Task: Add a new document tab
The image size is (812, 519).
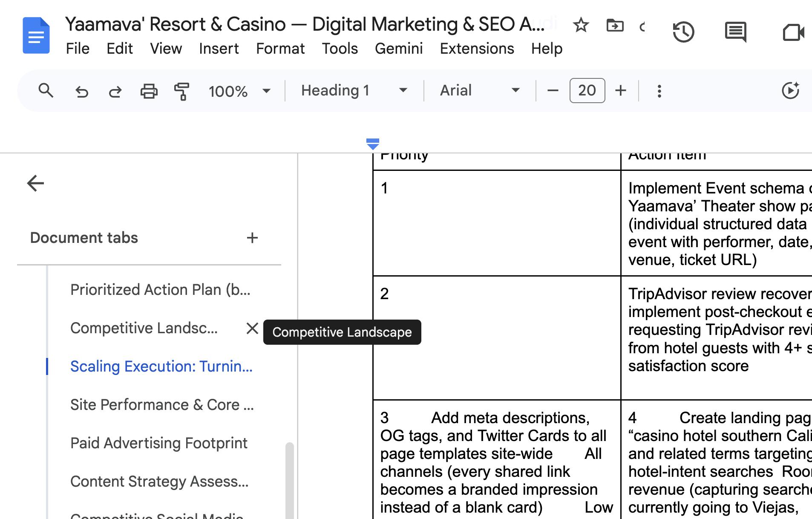Action: pos(252,238)
